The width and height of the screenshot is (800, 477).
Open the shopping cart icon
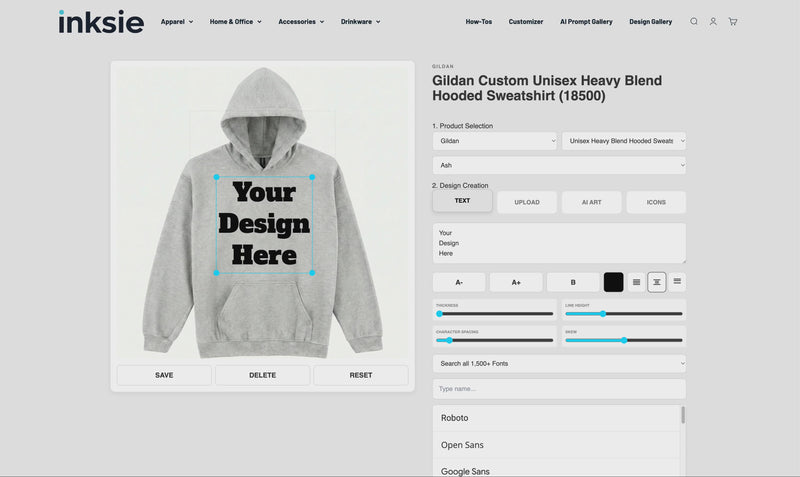tap(733, 21)
